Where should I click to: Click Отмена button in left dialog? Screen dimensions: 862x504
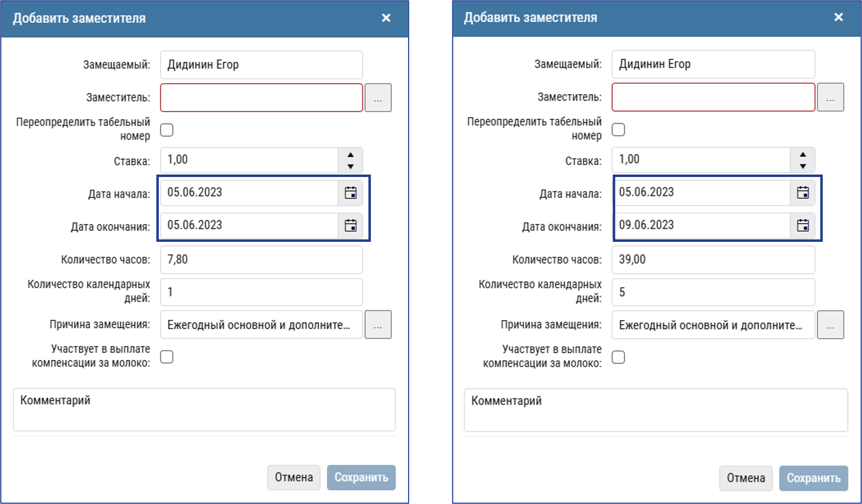(294, 477)
